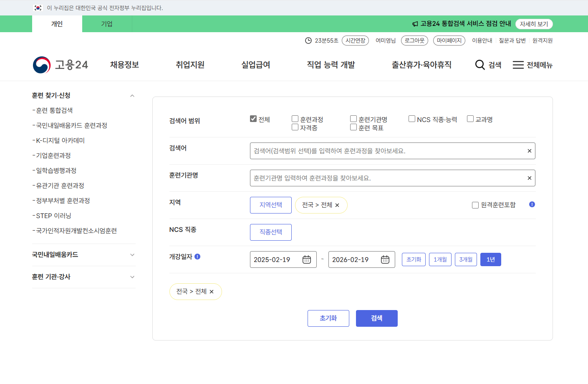
Task: Collapse the 훈련 찾기·신청 section
Action: click(x=132, y=95)
